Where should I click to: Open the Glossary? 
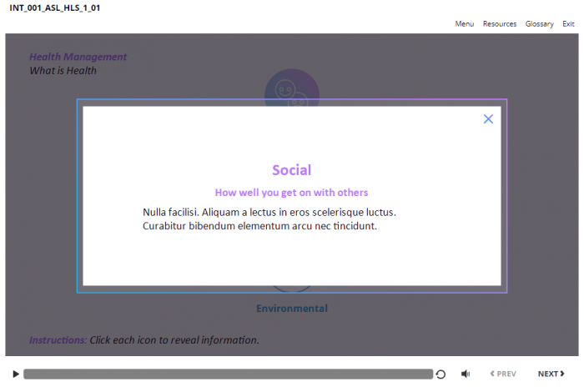click(539, 24)
